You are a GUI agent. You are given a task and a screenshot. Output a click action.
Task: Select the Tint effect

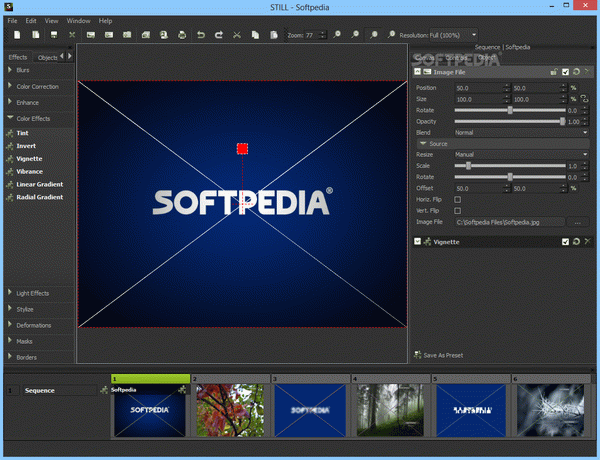tap(22, 133)
